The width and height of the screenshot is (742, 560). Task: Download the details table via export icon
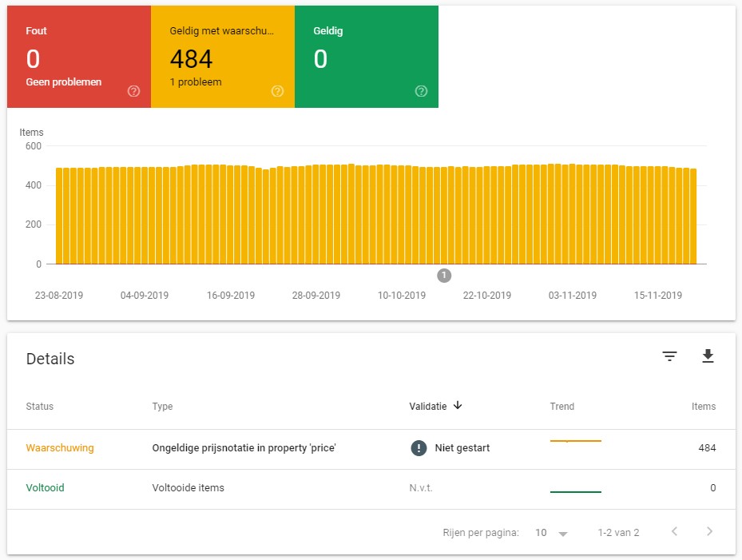(707, 356)
